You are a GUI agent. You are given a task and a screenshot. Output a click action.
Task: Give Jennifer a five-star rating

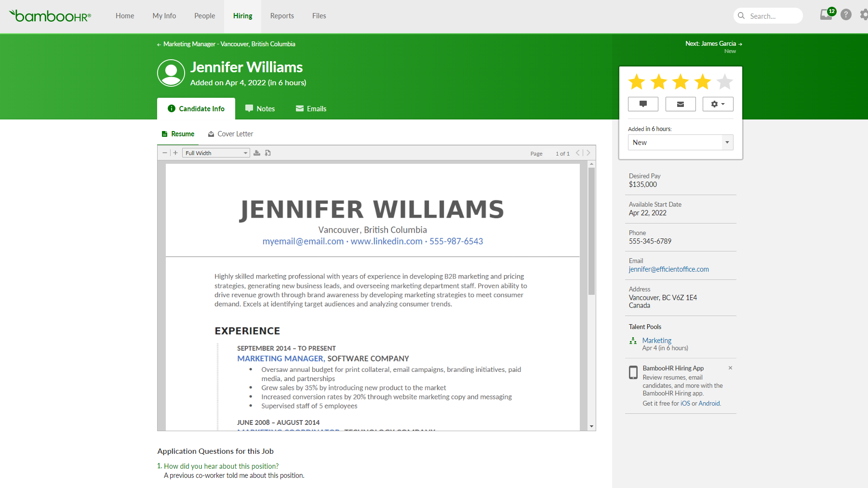[724, 82]
